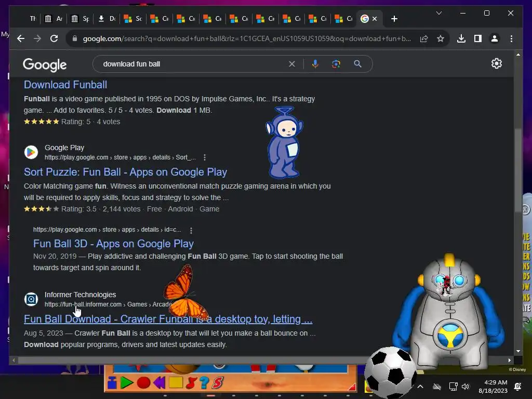Open Chrome downloads panel
The image size is (532, 399).
[461, 38]
